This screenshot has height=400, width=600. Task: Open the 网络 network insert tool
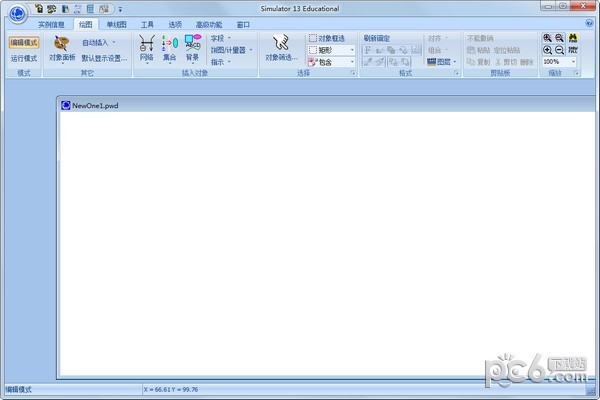(x=147, y=45)
